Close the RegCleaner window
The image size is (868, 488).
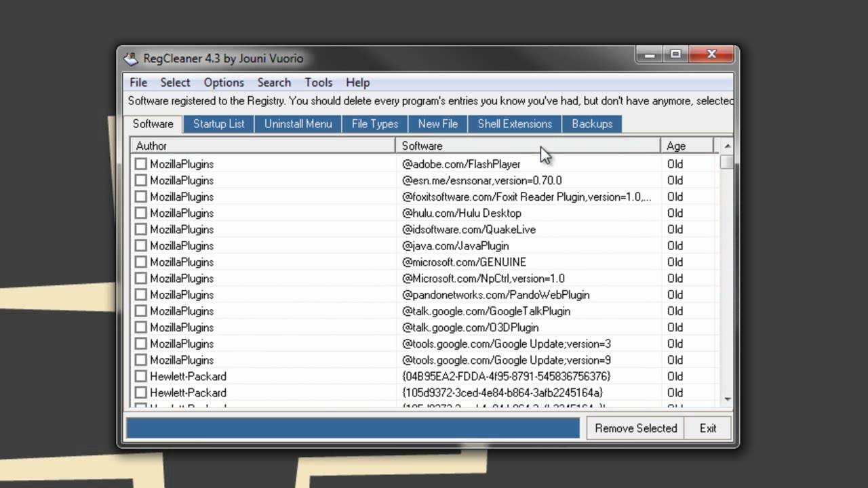711,55
